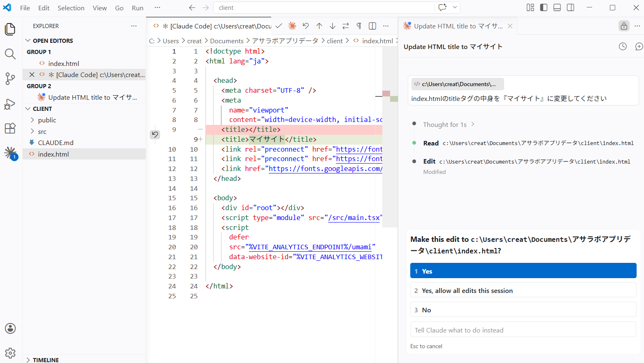The width and height of the screenshot is (644, 363).
Task: Start a new Claude chat with the plus icon
Action: [638, 46]
